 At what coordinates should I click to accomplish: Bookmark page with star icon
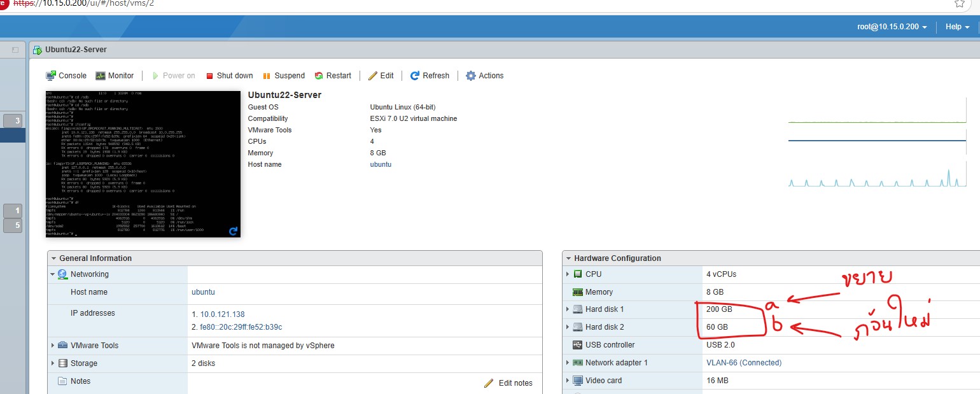coord(960,3)
